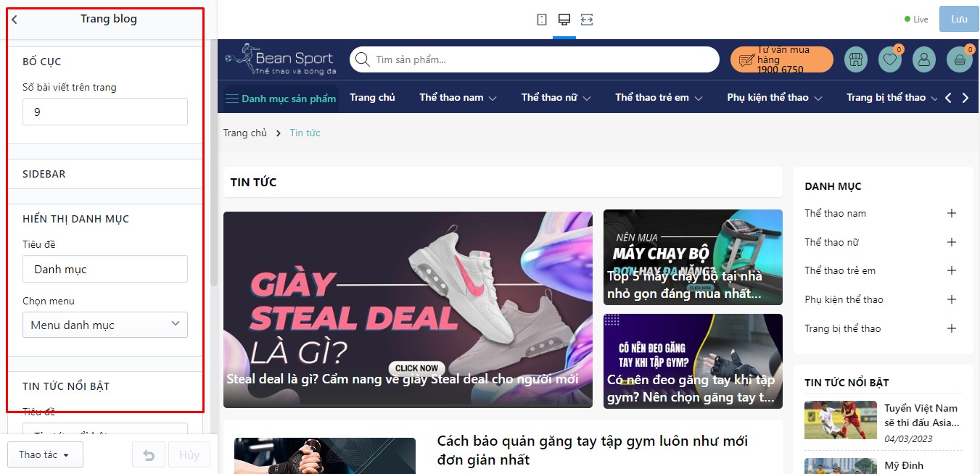This screenshot has height=474, width=980.
Task: Expand Thể thao nữ plus in sidebar
Action: tap(952, 242)
